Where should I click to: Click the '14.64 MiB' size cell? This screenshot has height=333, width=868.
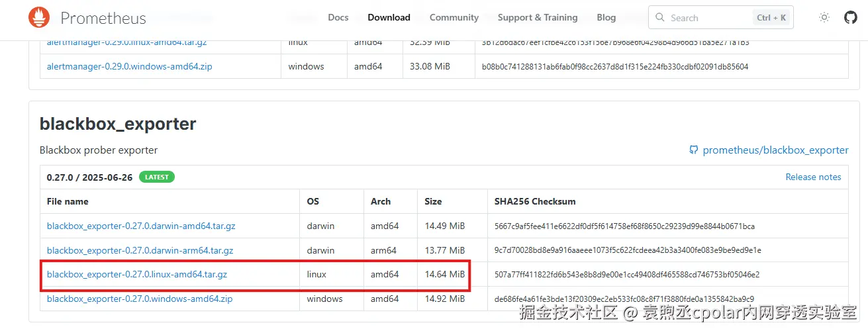click(x=445, y=274)
